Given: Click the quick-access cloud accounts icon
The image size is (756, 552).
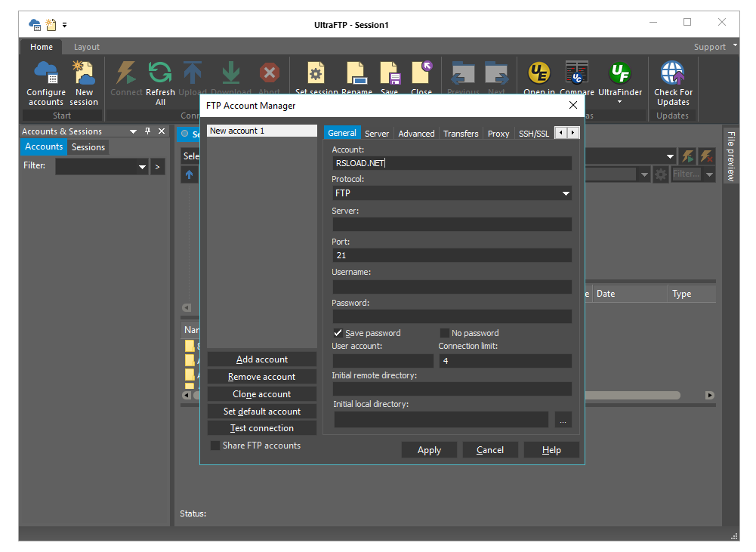Looking at the screenshot, I should (x=35, y=25).
